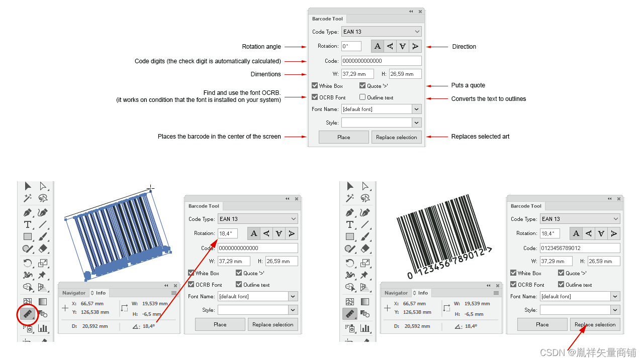
Task: Click Place in panel with code 0123456789012
Action: pyautogui.click(x=542, y=324)
